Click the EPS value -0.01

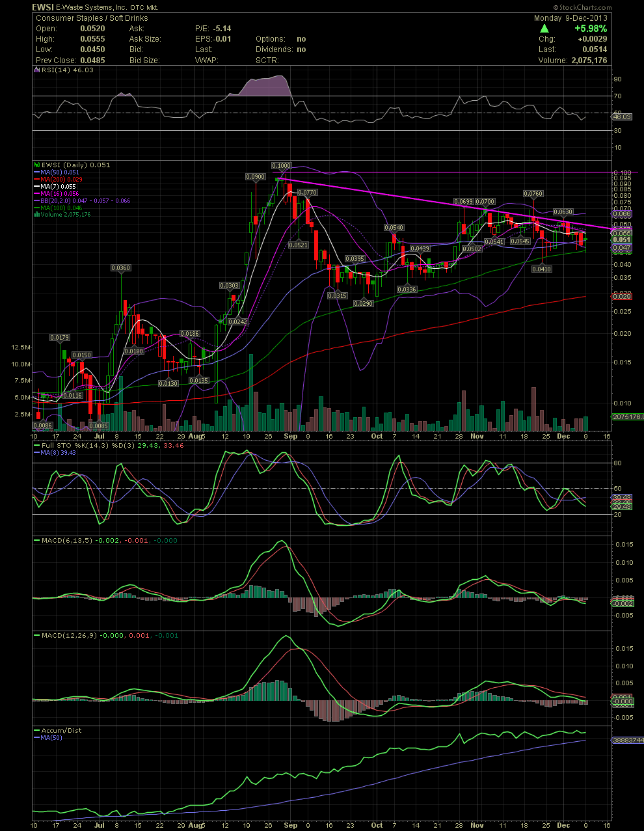pos(222,39)
